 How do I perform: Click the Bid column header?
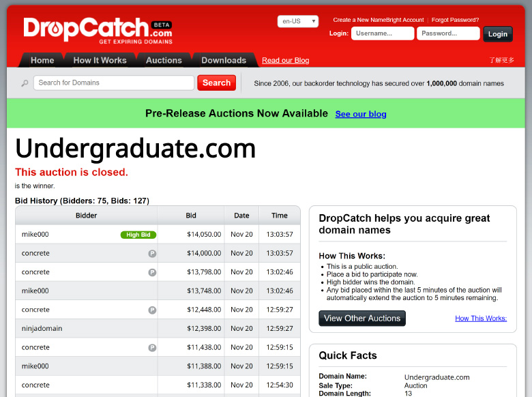point(191,216)
